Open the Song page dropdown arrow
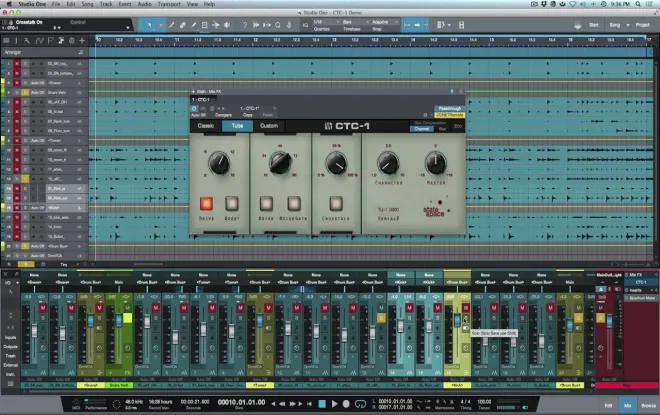 pos(628,25)
